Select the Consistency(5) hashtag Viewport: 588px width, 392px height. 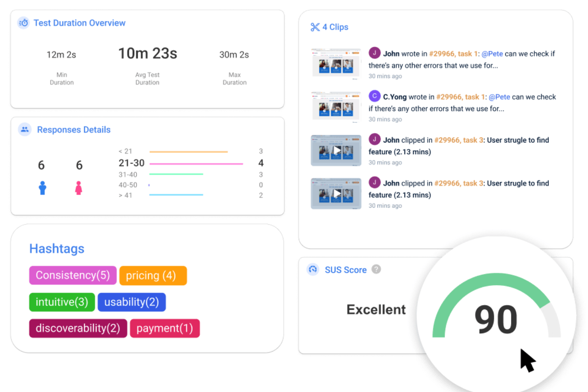(73, 275)
